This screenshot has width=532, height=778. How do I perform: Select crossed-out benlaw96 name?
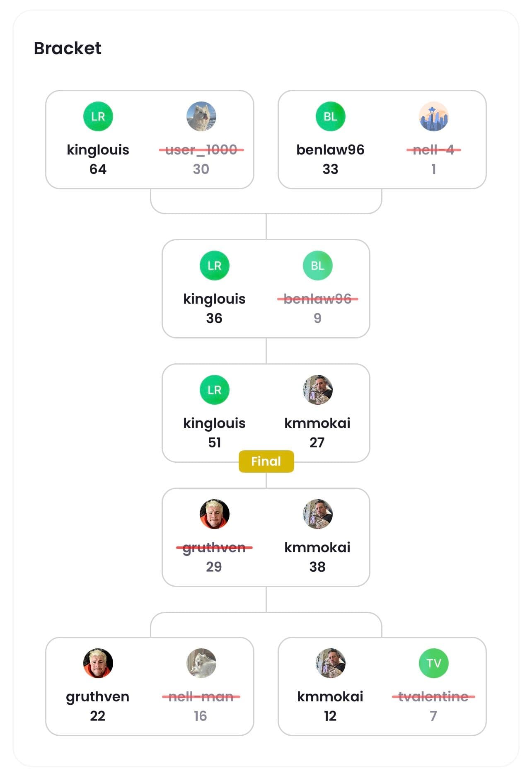[x=317, y=299]
